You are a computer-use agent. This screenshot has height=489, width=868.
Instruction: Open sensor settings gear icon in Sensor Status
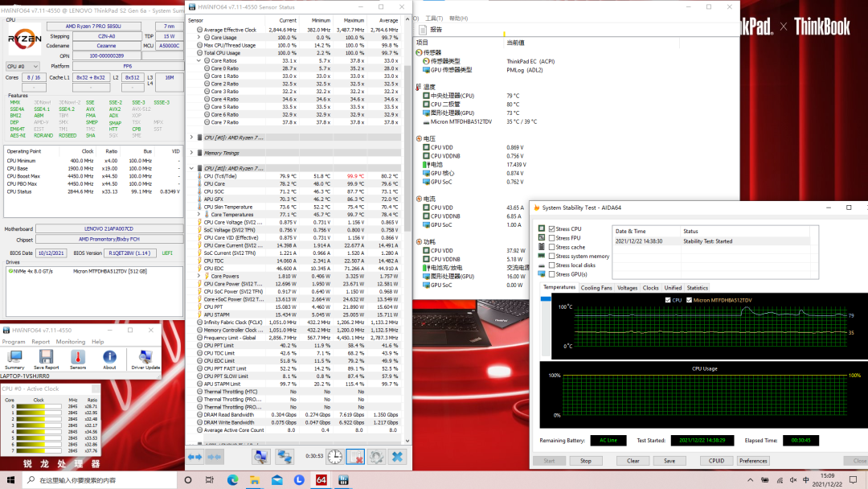(376, 456)
